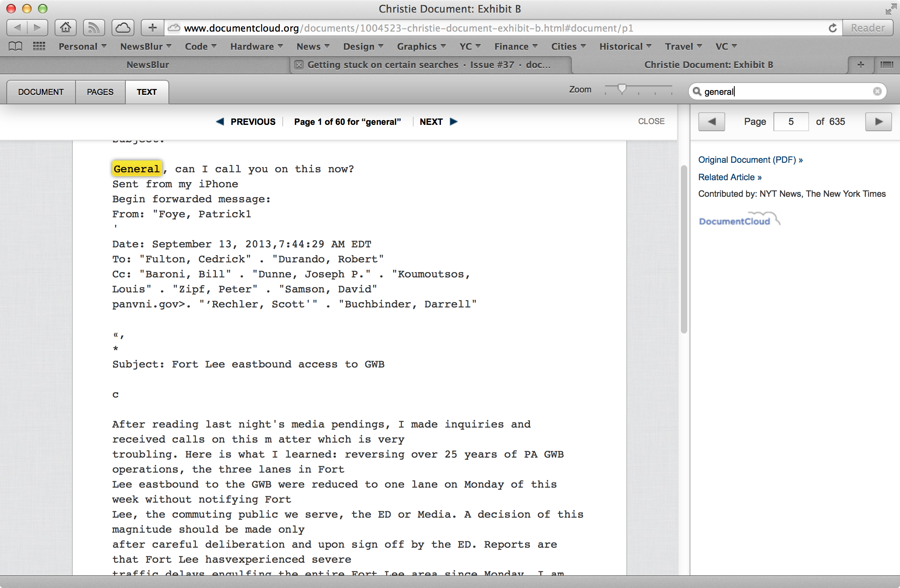Click the highlighted General search match
The image size is (900, 588).
pyautogui.click(x=137, y=169)
